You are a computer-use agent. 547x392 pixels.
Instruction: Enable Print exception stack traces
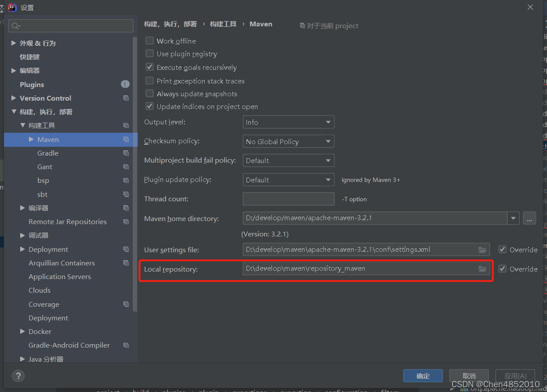coord(150,81)
